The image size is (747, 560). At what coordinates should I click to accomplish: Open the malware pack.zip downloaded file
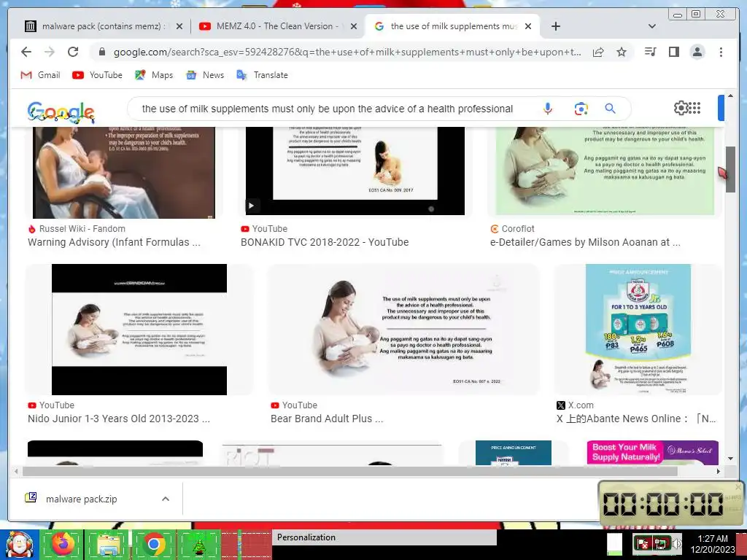(x=81, y=499)
